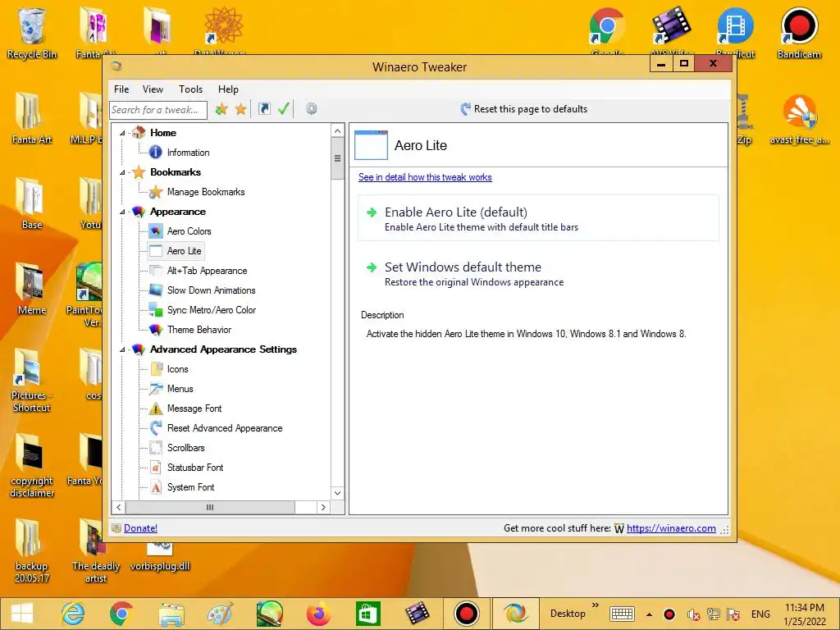The height and width of the screenshot is (630, 840).
Task: Click the Bookmarks star icon in tree
Action: tap(139, 172)
